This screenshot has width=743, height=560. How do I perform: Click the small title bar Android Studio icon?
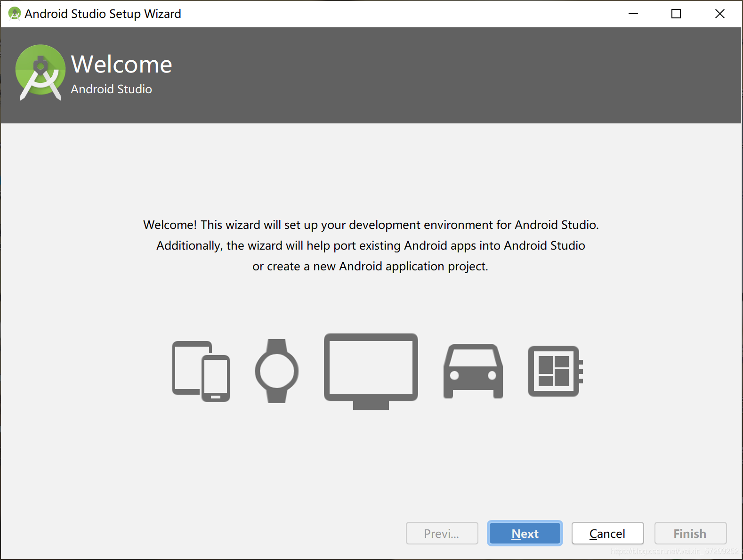coord(15,14)
